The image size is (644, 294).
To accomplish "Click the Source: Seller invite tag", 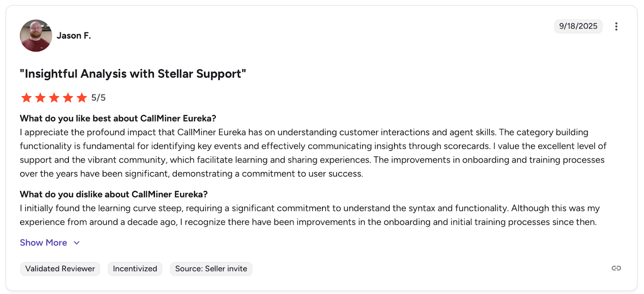I will (x=211, y=269).
